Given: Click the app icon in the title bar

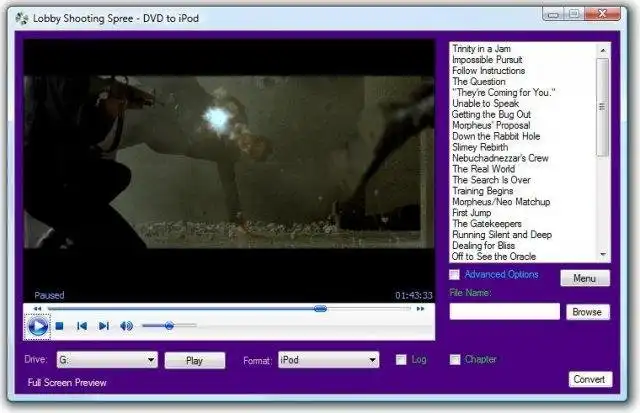Looking at the screenshot, I should coord(22,18).
